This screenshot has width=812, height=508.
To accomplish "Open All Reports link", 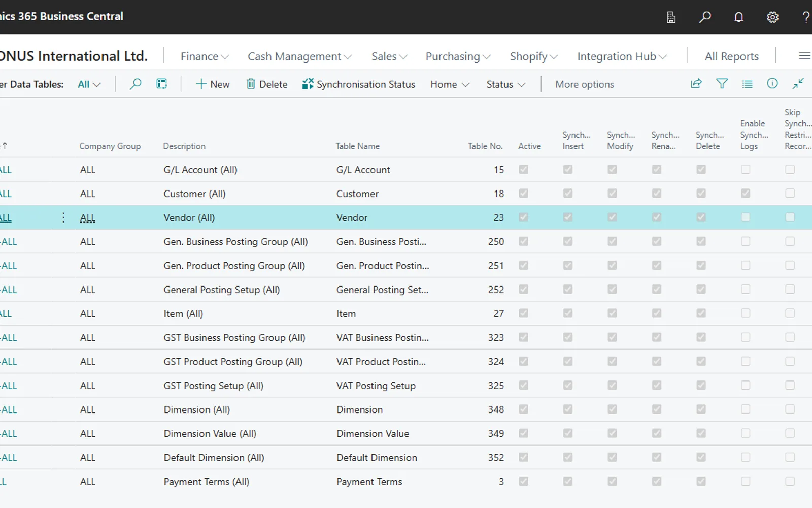I will click(x=731, y=56).
